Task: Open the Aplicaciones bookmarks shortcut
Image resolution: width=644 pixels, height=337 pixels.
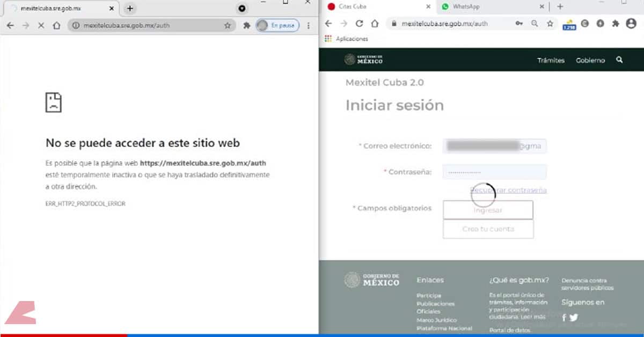Action: click(347, 39)
